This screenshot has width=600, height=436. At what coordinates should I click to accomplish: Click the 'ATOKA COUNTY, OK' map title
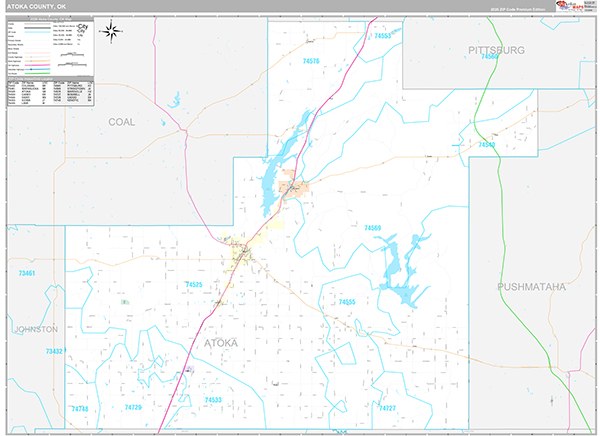click(37, 7)
